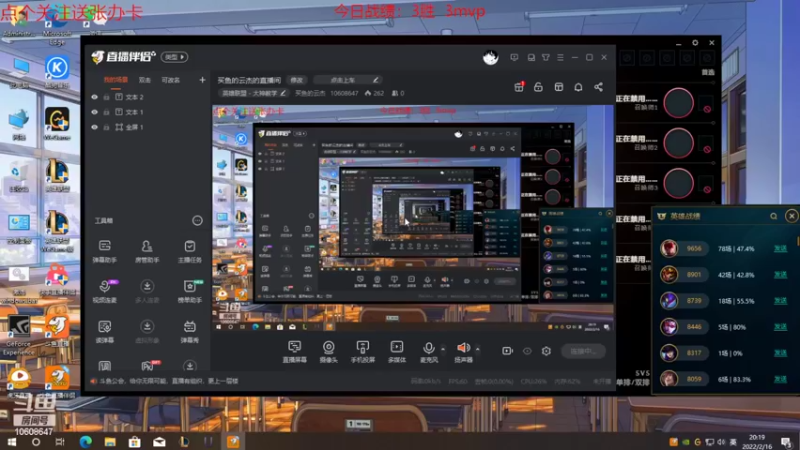Add 摄像头 camera source
800x450 pixels.
point(329,352)
